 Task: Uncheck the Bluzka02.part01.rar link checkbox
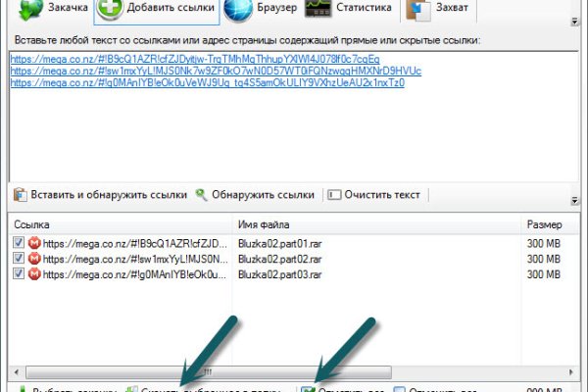click(19, 243)
